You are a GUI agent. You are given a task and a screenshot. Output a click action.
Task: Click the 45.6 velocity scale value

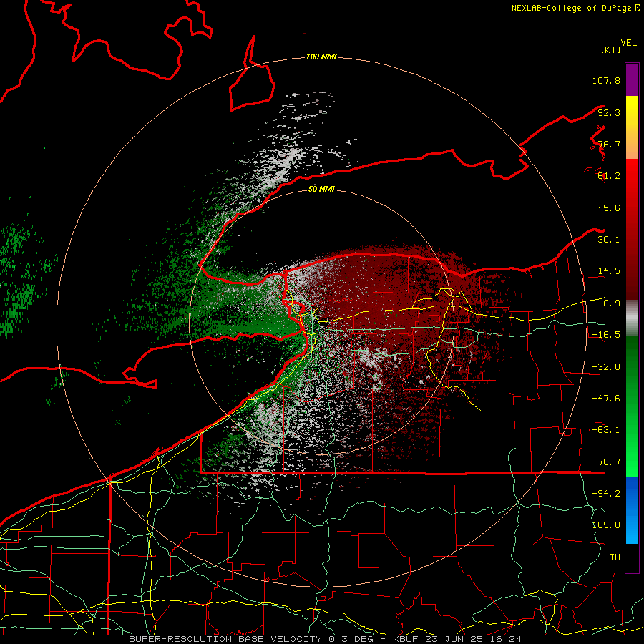[x=609, y=208]
